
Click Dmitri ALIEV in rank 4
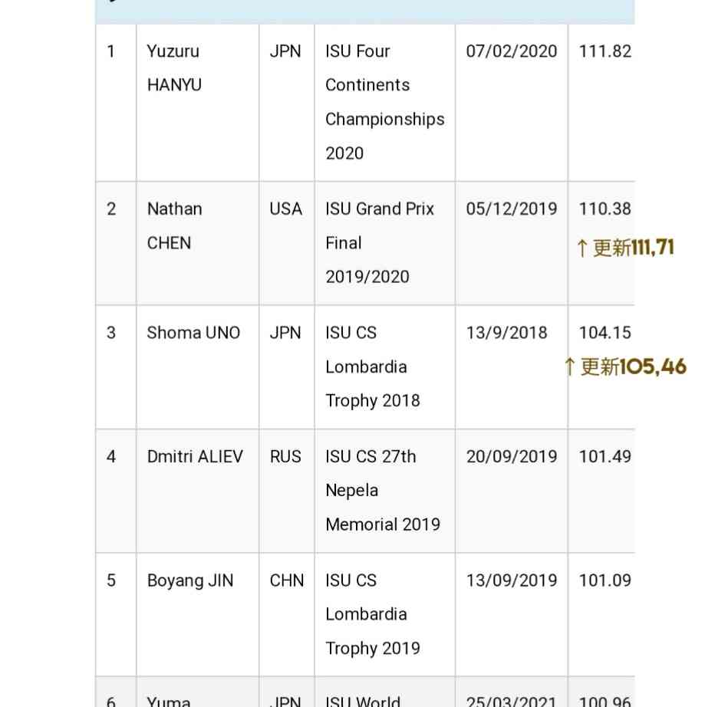click(195, 457)
